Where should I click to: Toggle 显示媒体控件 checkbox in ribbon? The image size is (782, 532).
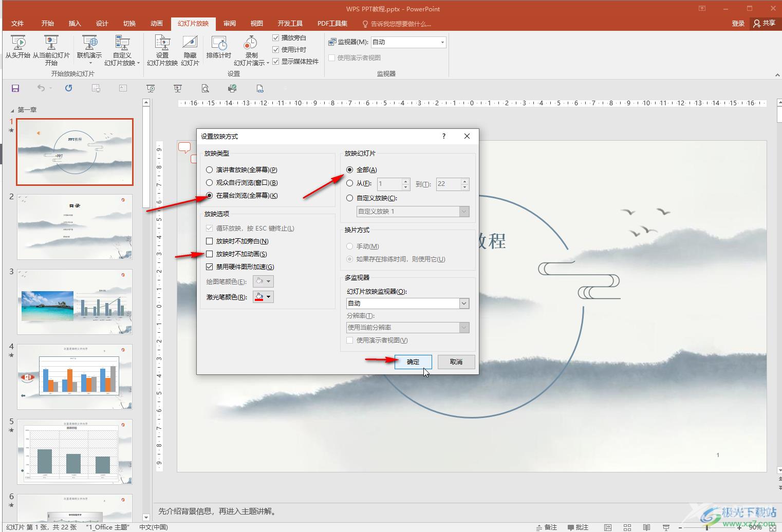[276, 62]
